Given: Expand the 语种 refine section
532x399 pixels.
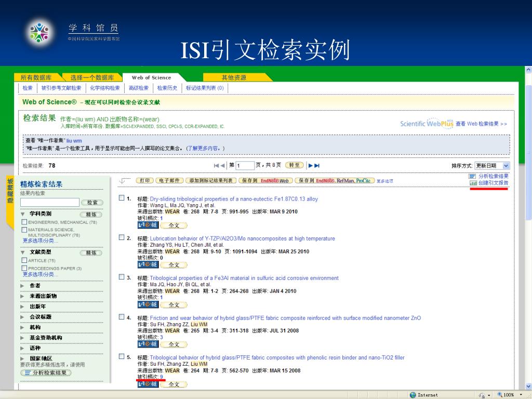Looking at the screenshot, I should click(22, 348).
